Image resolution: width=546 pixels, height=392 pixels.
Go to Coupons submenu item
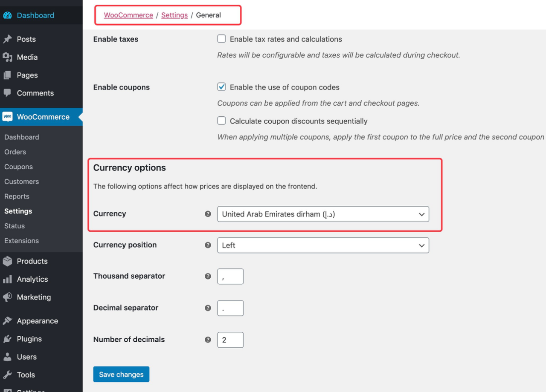18,167
